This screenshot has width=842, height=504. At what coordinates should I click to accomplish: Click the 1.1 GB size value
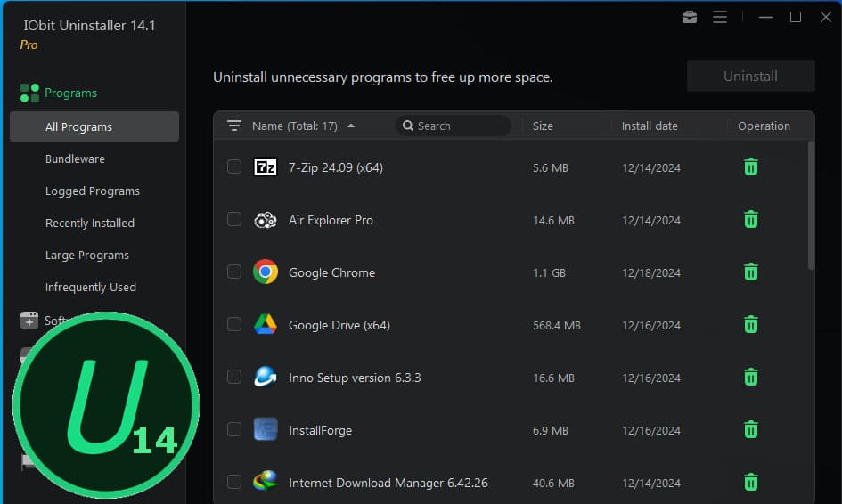(x=549, y=272)
